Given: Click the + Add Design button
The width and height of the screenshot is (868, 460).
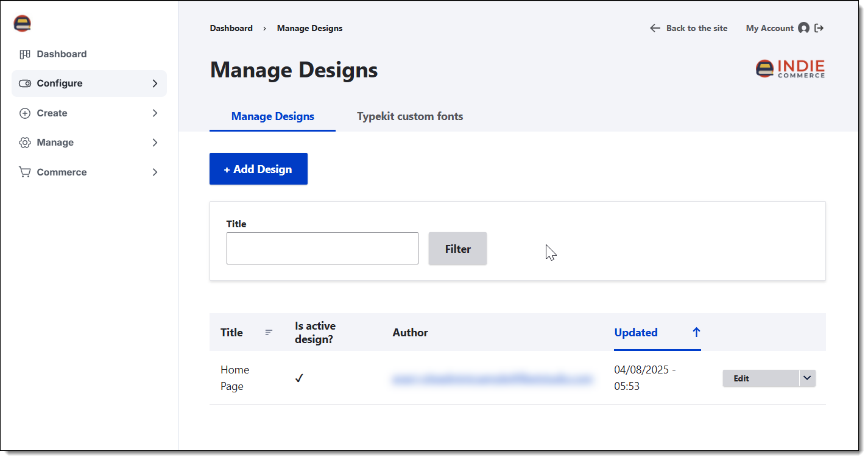Looking at the screenshot, I should tap(258, 169).
